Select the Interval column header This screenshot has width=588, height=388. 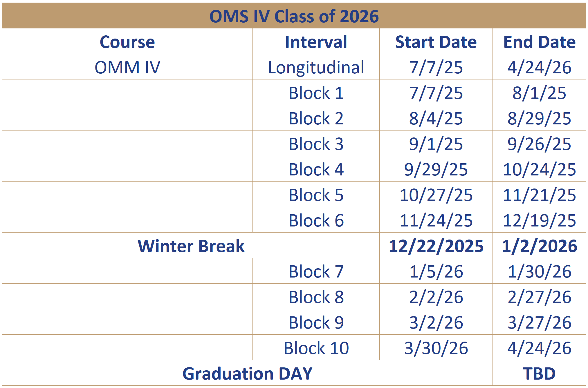316,42
